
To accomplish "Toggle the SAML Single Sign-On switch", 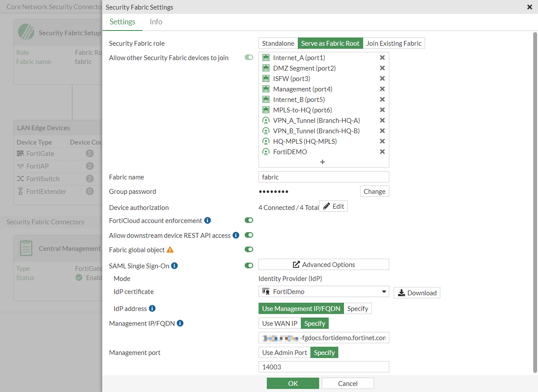I will click(x=249, y=266).
